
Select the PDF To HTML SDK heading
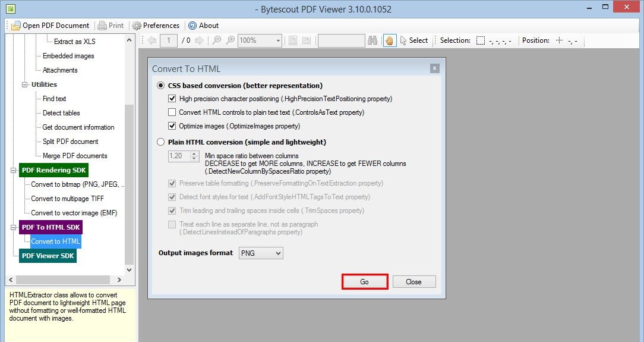51,227
